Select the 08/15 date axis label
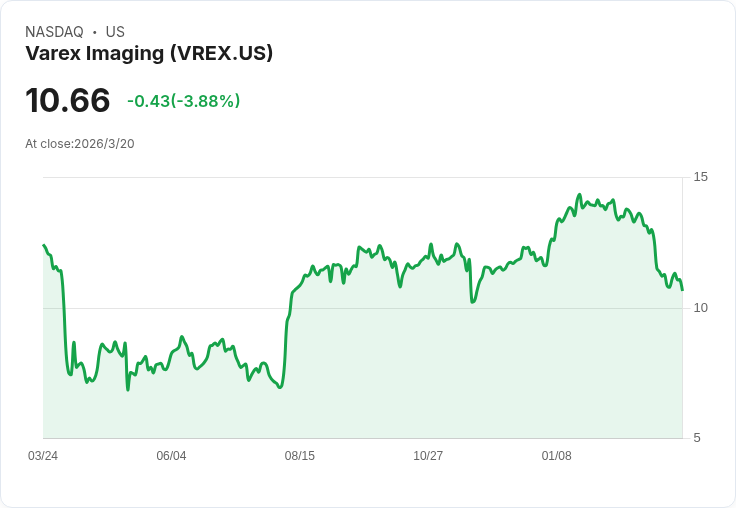736x508 pixels. click(299, 456)
